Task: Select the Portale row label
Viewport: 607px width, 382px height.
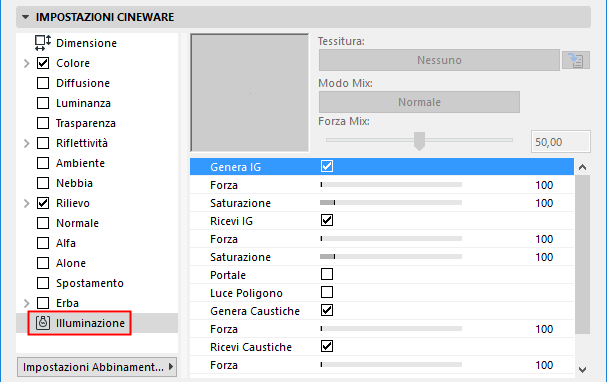Action: tap(228, 275)
